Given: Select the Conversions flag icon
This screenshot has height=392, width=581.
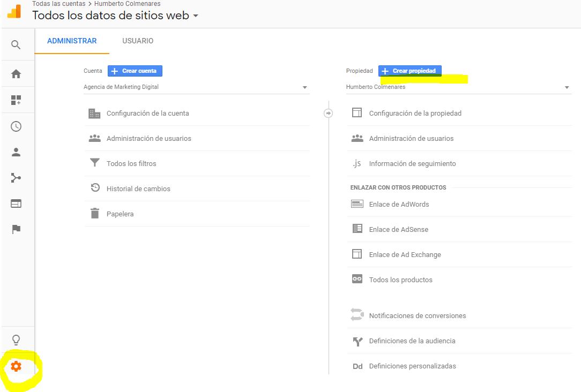Looking at the screenshot, I should pos(16,229).
